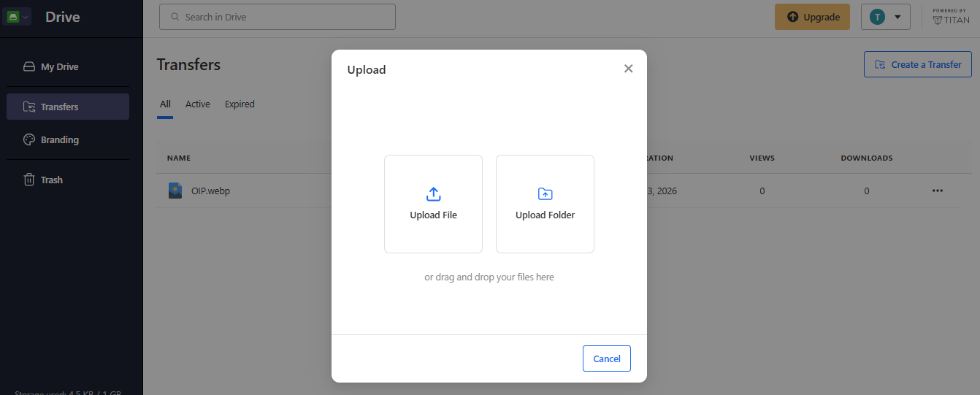This screenshot has height=395, width=980.
Task: Close the Upload dialog with X
Action: pyautogui.click(x=628, y=69)
